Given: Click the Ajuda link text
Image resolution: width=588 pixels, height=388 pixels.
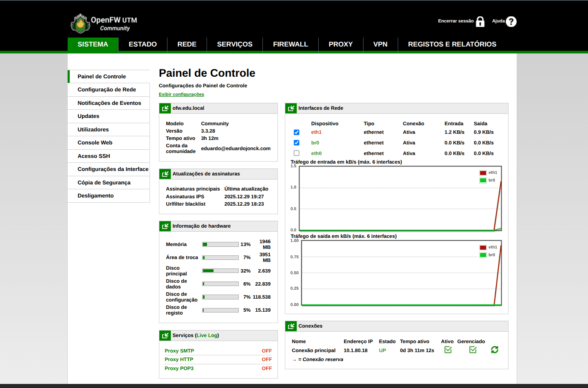Looking at the screenshot, I should 498,21.
